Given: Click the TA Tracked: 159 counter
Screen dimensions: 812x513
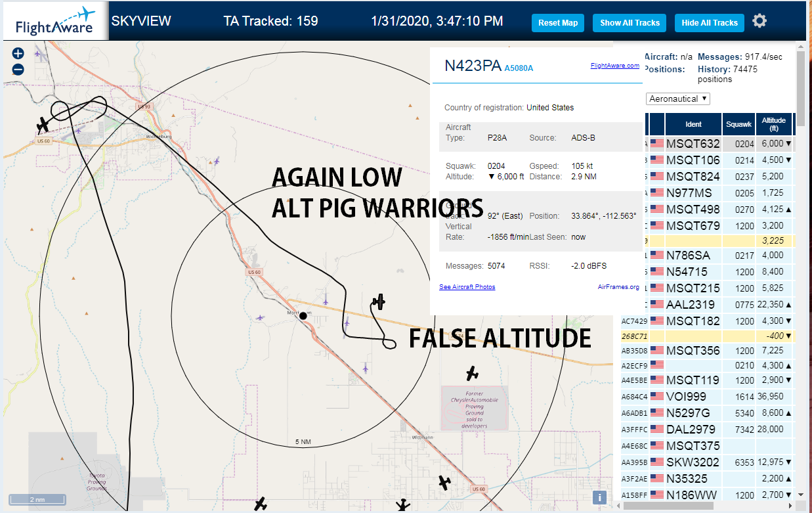Looking at the screenshot, I should [x=270, y=21].
